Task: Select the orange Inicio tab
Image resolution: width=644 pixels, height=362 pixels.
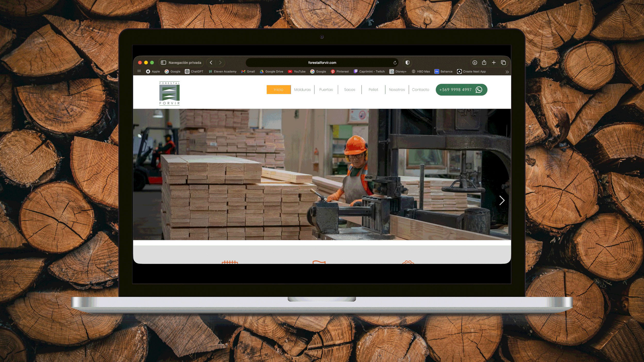Action: pyautogui.click(x=278, y=90)
